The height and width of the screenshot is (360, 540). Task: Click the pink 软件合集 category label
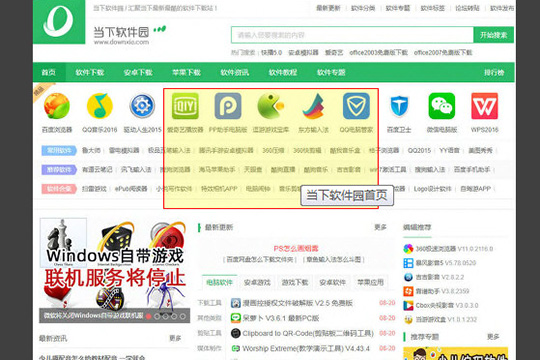point(59,189)
